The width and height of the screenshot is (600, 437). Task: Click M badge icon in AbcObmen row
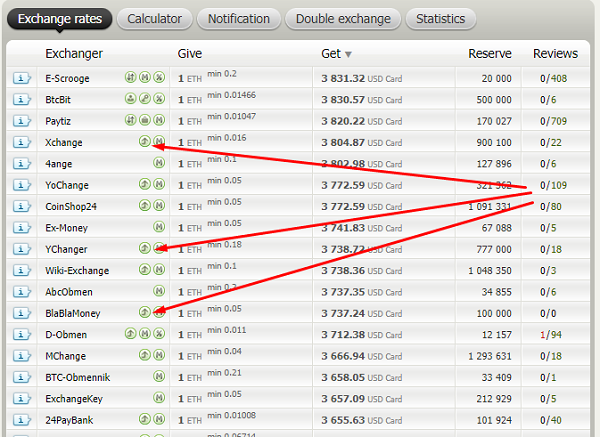click(x=159, y=291)
